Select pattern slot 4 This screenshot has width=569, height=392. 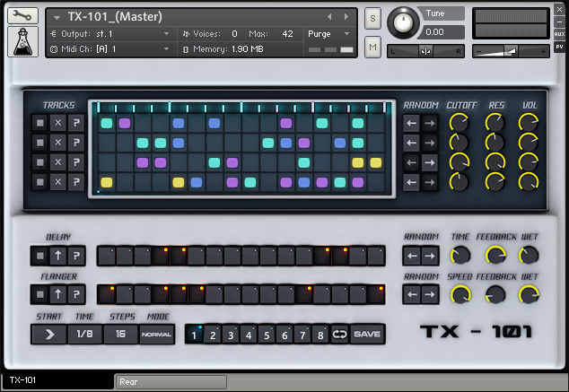[x=249, y=335]
